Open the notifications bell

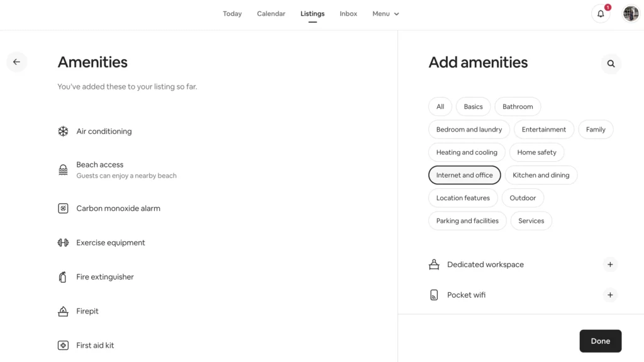click(x=601, y=14)
